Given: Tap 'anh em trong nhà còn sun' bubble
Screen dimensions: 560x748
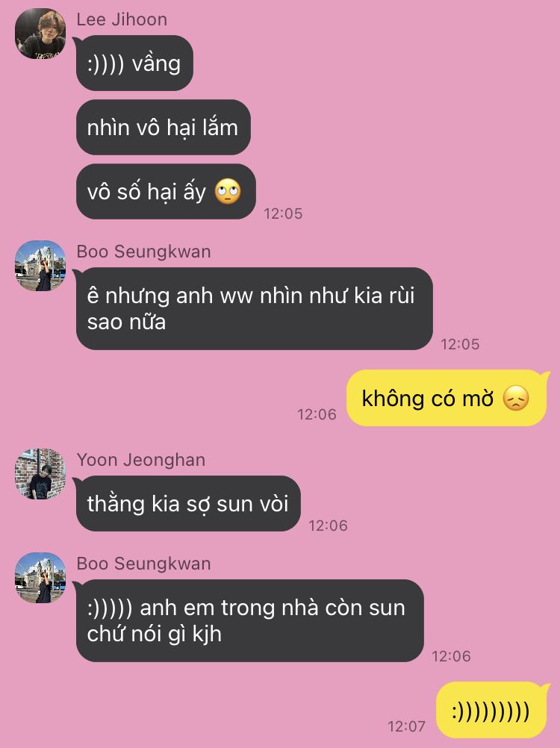Looking at the screenshot, I should coord(250,620).
